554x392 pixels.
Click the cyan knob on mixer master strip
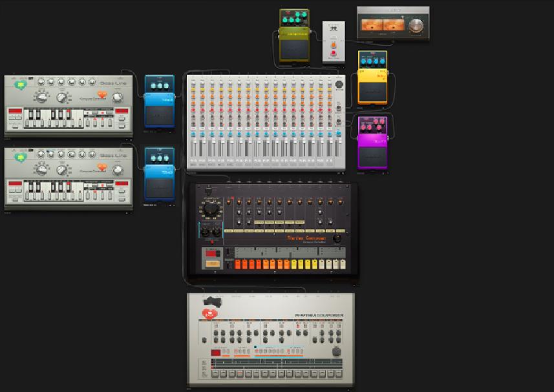(339, 134)
